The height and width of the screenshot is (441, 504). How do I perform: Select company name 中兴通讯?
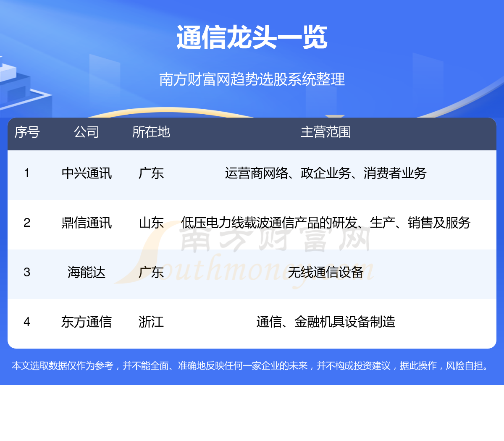pos(87,173)
